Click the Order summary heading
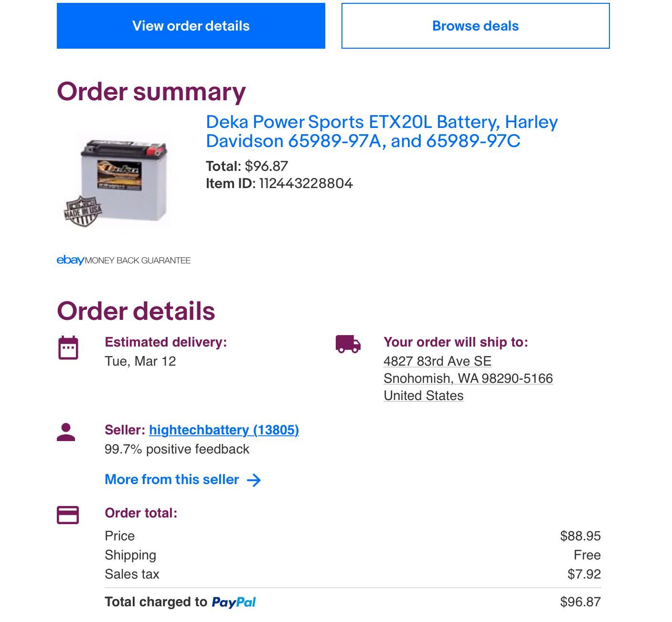The height and width of the screenshot is (622, 672). point(151,92)
